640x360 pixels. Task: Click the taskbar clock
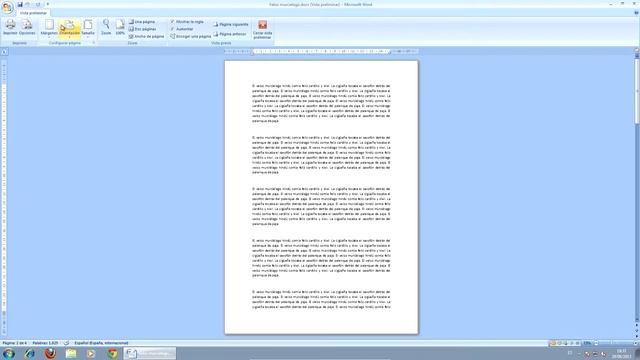621,353
